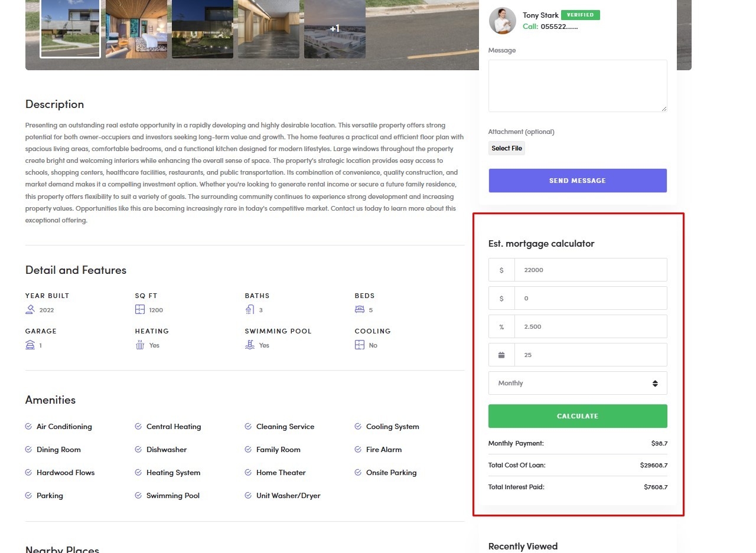756x553 pixels.
Task: Click the Cooling icon showing No
Action: [360, 345]
